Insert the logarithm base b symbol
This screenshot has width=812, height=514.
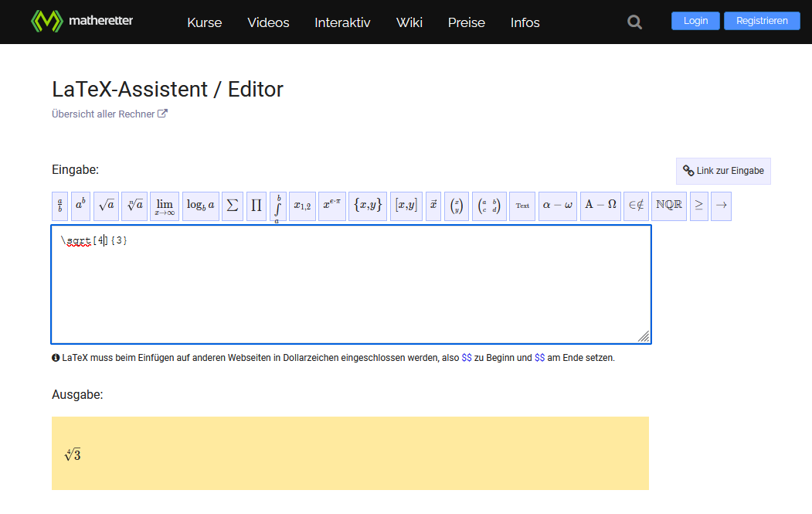pyautogui.click(x=201, y=206)
